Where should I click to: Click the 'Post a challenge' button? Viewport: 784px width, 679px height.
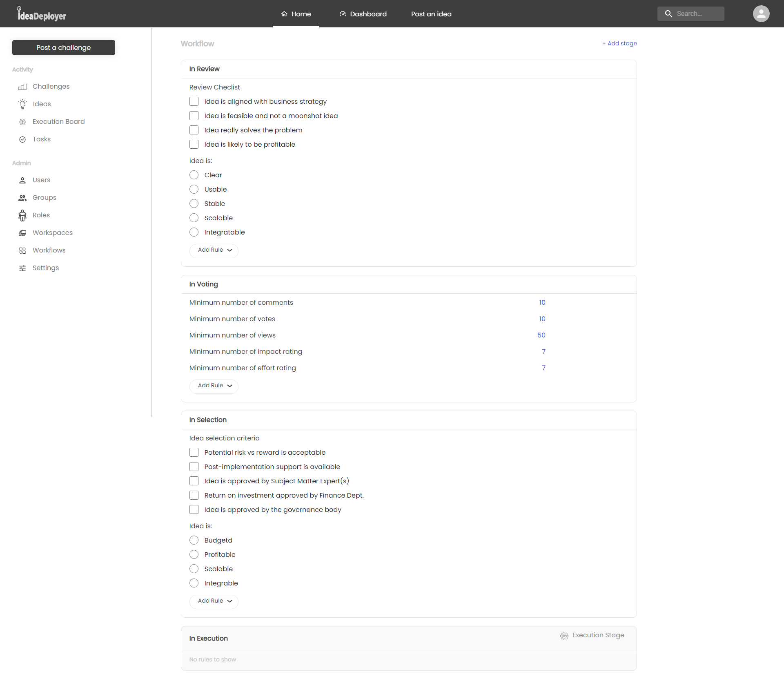[x=64, y=47]
